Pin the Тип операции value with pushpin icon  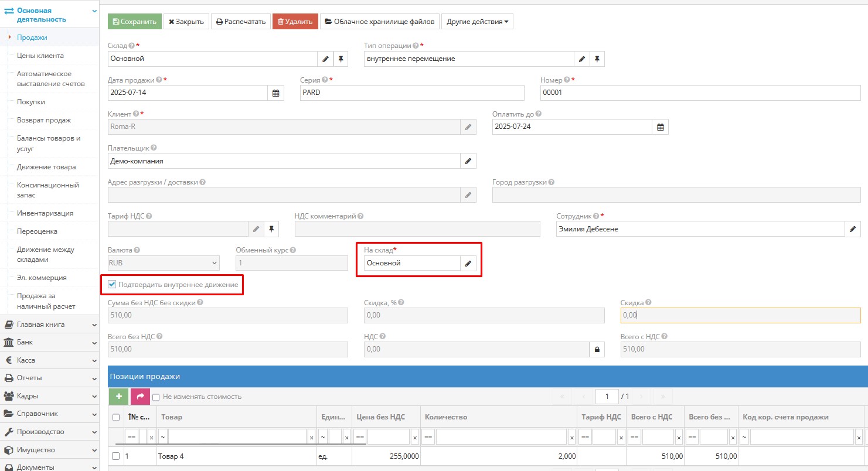coord(597,59)
